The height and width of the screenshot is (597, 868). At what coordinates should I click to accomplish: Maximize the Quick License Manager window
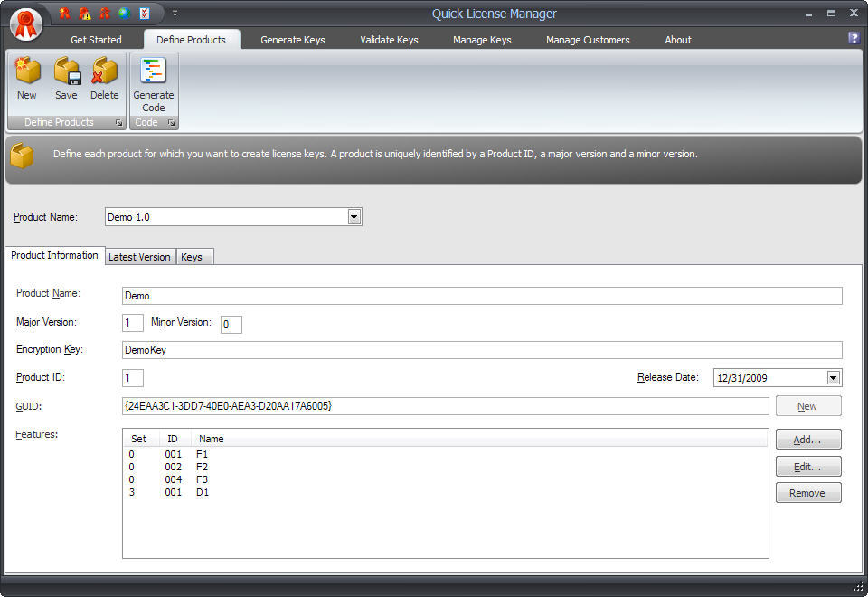tap(831, 14)
